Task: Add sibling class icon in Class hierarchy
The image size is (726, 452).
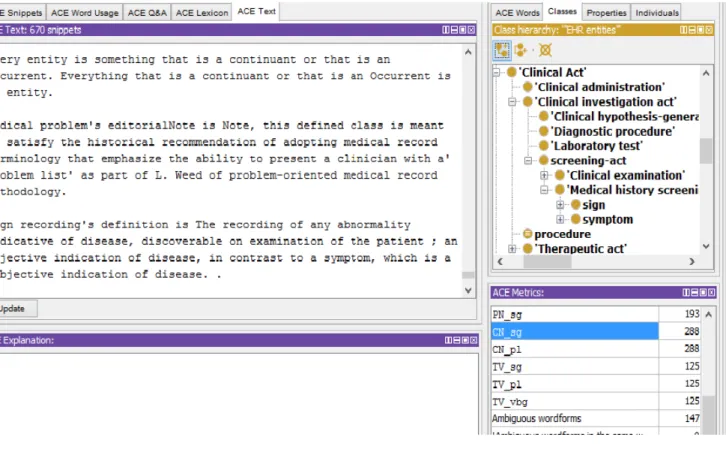Action: point(521,50)
